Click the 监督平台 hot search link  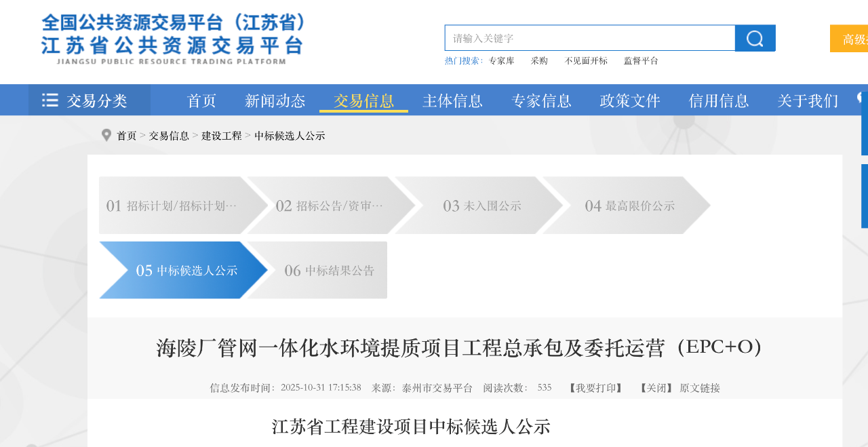click(x=639, y=60)
